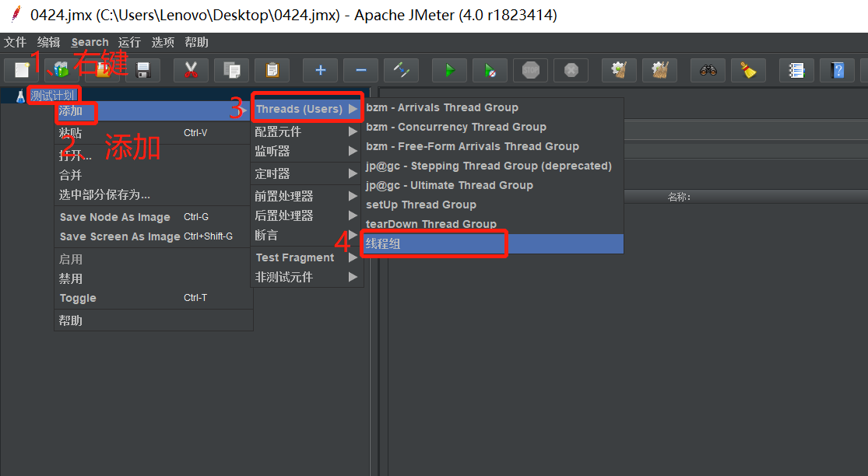868x476 pixels.
Task: Expand 前置处理器 submenu
Action: (x=307, y=196)
